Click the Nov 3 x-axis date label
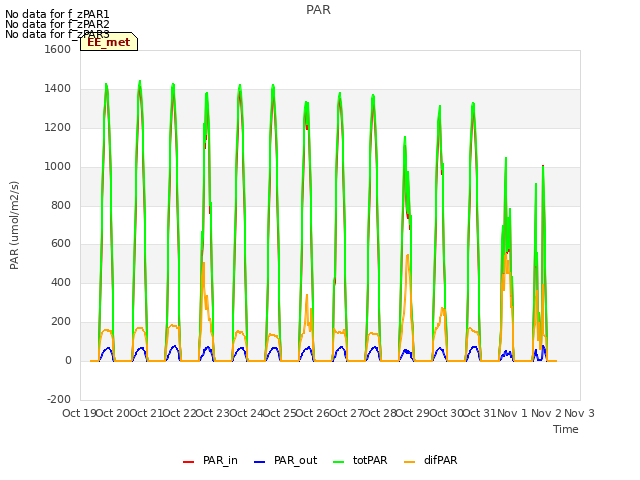Viewport: 640px width, 480px height. click(579, 413)
